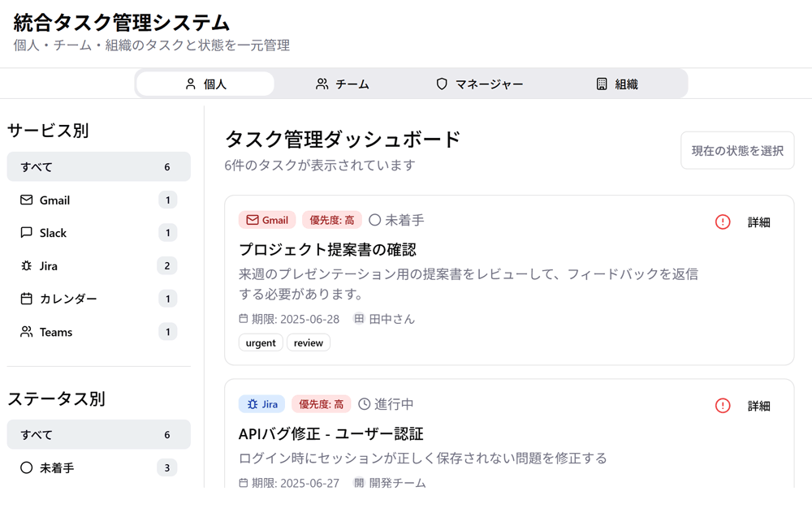Image resolution: width=812 pixels, height=521 pixels.
Task: Click the Jira badge on APIバグ修正 card
Action: tap(261, 403)
